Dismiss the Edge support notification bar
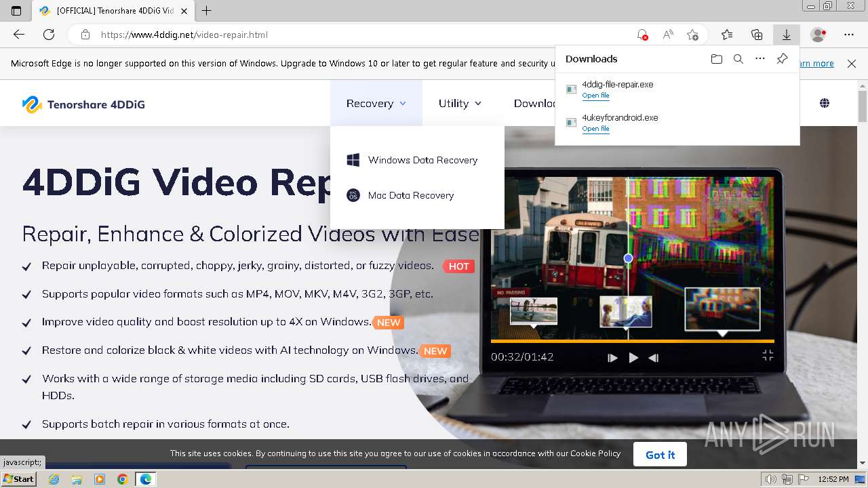Screen dimensions: 868x488 pos(852,64)
